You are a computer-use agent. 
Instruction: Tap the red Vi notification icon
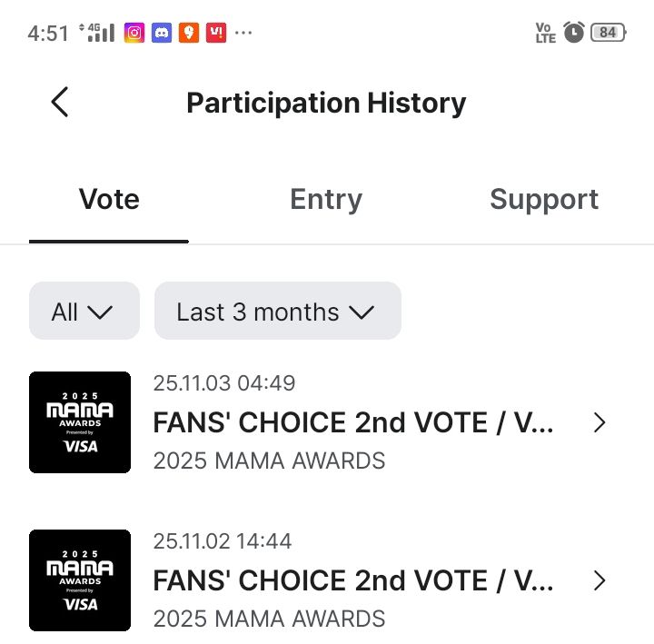click(216, 33)
